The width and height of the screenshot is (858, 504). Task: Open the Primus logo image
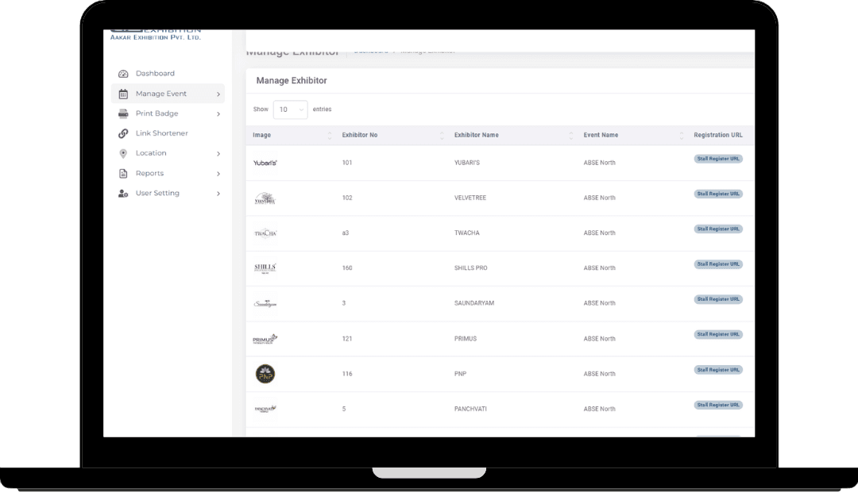pos(265,339)
